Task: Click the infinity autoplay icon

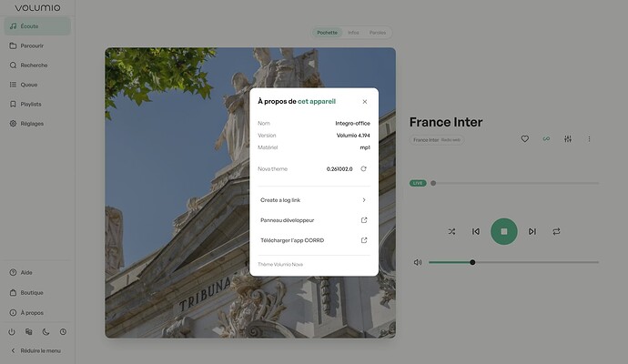Action: point(546,139)
